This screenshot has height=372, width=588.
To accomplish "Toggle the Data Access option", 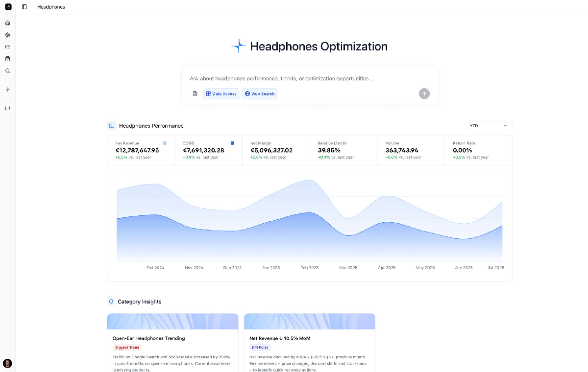I will tap(221, 93).
